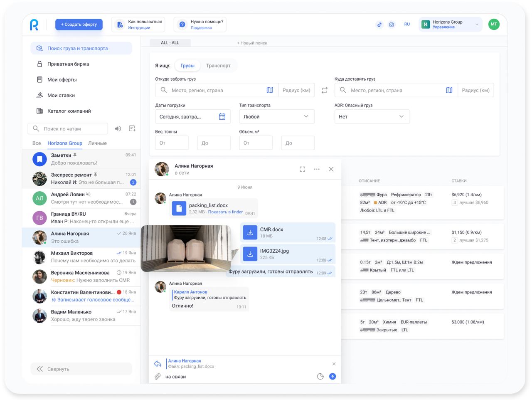Click the MT user avatar
This screenshot has width=532, height=402.
(x=494, y=24)
